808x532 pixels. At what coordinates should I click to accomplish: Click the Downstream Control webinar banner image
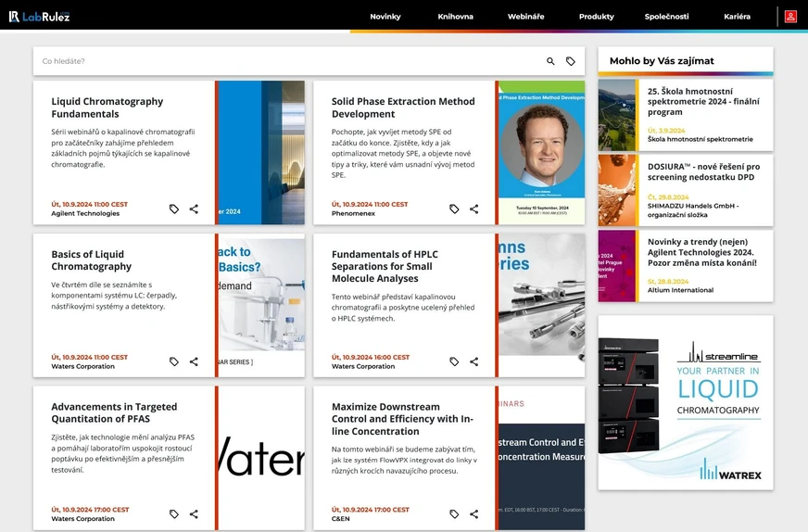click(x=541, y=458)
